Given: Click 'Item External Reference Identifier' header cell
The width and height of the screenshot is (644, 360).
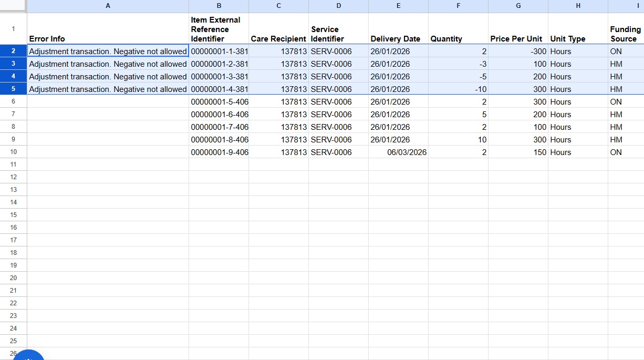Looking at the screenshot, I should pyautogui.click(x=219, y=29).
